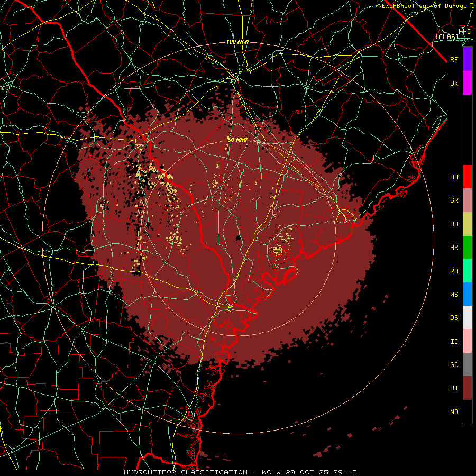Viewport: 476px width, 476px height.
Task: Click the 'BD' legend label
Action: 454,224
